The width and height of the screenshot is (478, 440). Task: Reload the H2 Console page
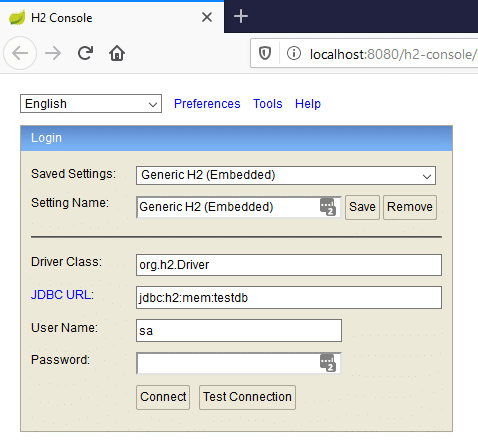[85, 53]
